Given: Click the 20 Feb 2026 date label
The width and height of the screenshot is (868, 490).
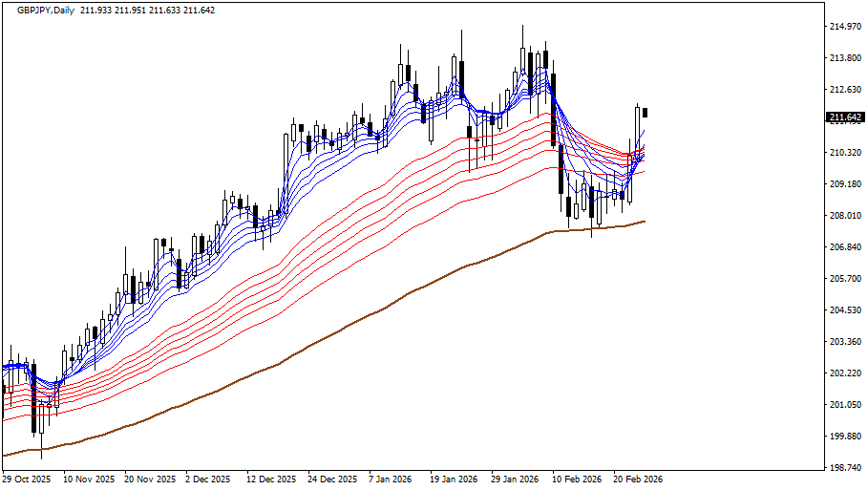Looking at the screenshot, I should click(638, 479).
